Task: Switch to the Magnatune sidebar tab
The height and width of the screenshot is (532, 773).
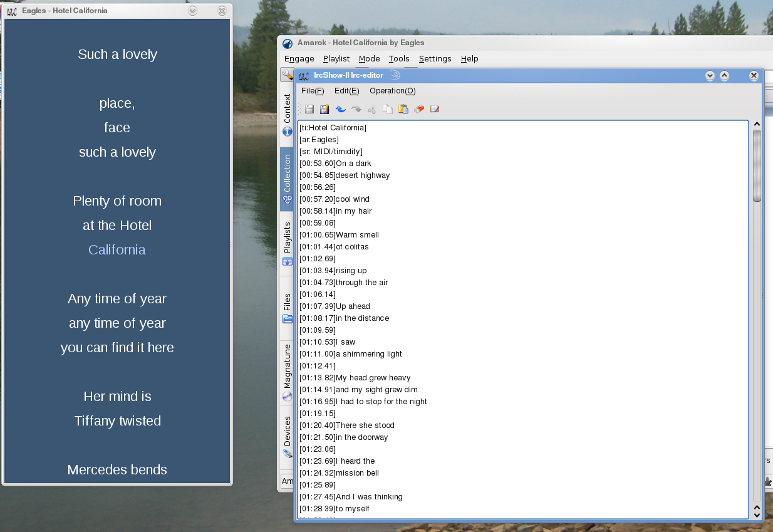Action: coord(288,372)
